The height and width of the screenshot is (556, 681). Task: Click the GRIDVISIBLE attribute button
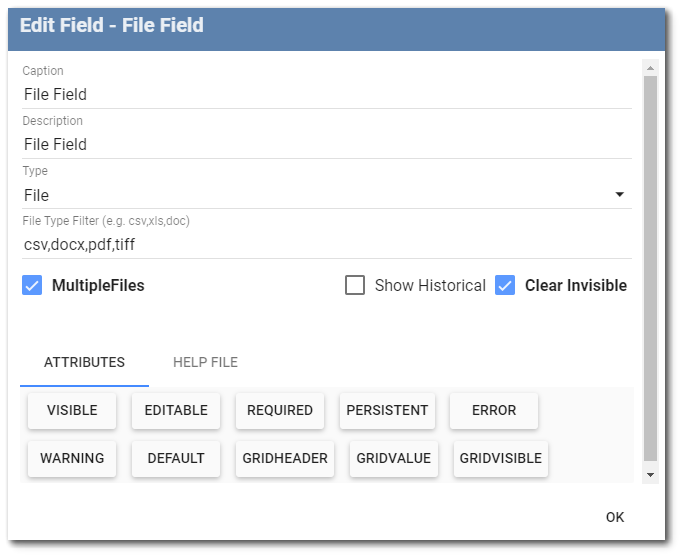click(x=501, y=458)
